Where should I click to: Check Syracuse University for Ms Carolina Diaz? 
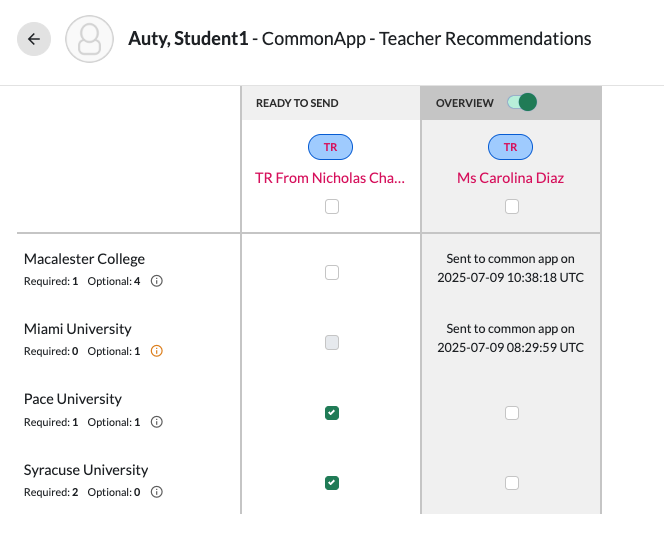pyautogui.click(x=512, y=483)
